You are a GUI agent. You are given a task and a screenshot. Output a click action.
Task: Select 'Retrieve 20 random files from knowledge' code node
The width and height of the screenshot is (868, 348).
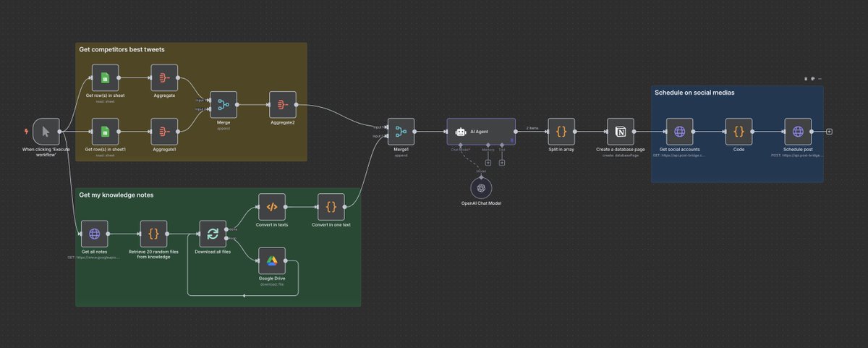[x=153, y=234]
